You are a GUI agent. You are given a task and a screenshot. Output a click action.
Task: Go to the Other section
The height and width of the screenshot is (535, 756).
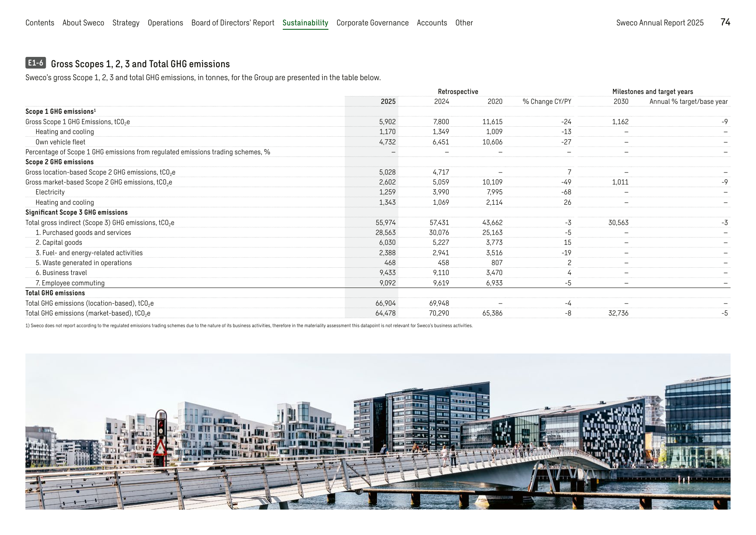(x=464, y=23)
